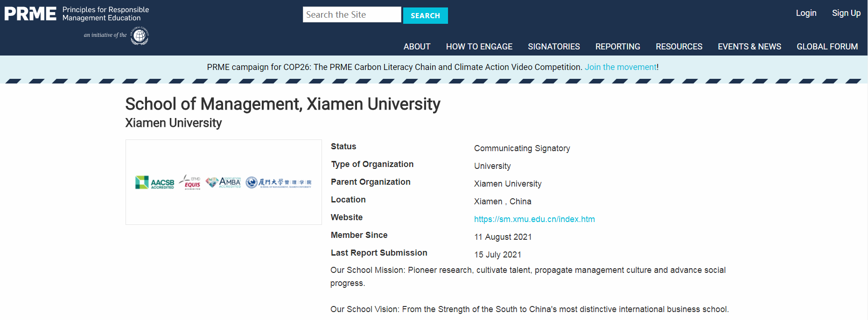The width and height of the screenshot is (868, 320).
Task: Open the sm.xmu.edu.cn website link
Action: [534, 219]
